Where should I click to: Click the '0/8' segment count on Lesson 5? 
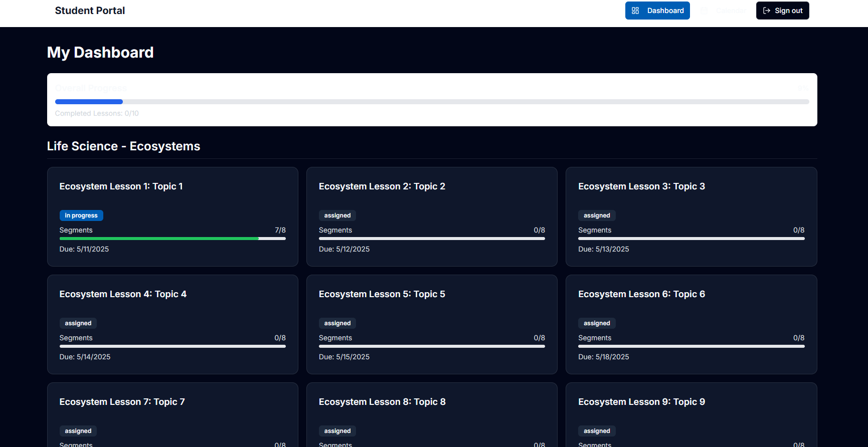click(539, 338)
